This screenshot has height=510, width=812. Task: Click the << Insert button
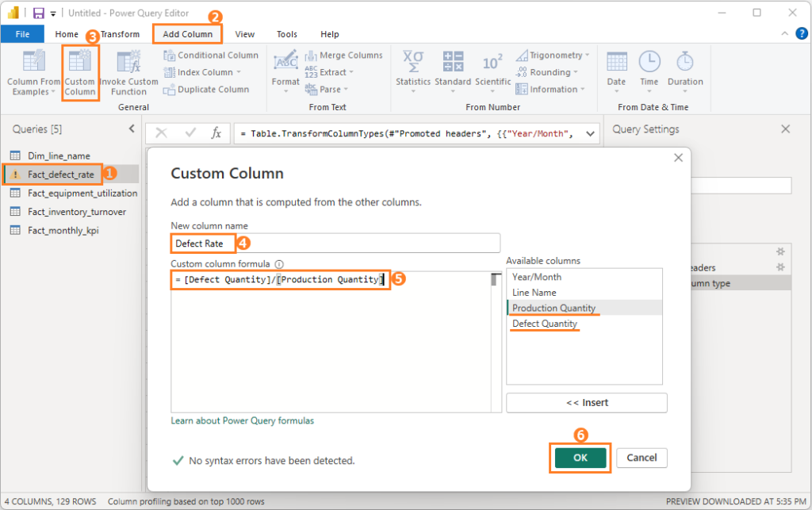587,402
